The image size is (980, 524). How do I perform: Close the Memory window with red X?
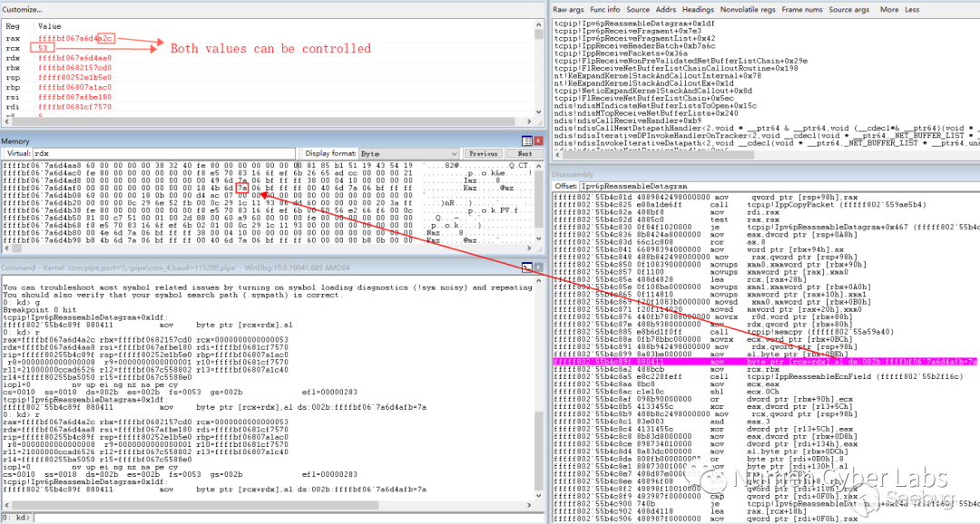click(539, 141)
